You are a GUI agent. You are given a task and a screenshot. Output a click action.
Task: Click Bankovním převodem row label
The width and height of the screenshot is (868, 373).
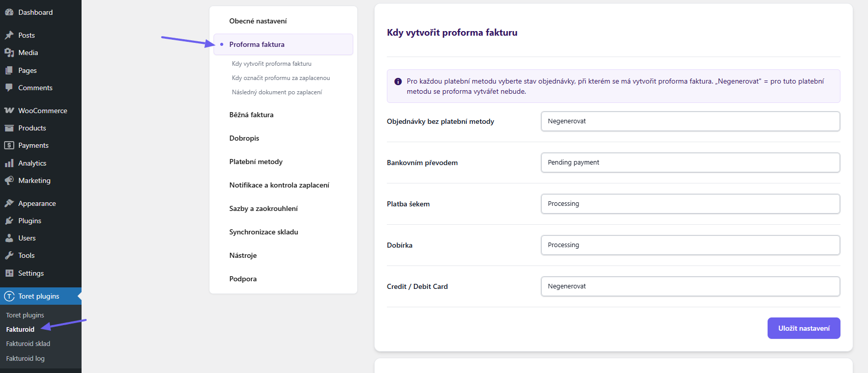[422, 163]
